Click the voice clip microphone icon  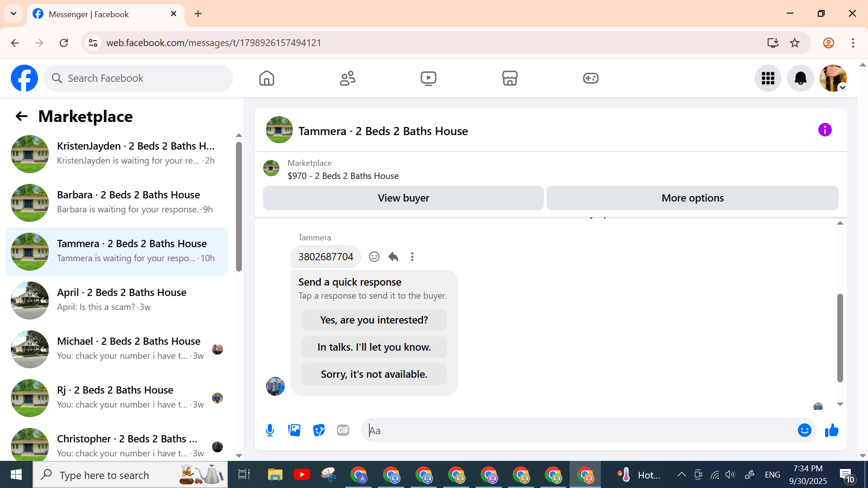point(270,430)
